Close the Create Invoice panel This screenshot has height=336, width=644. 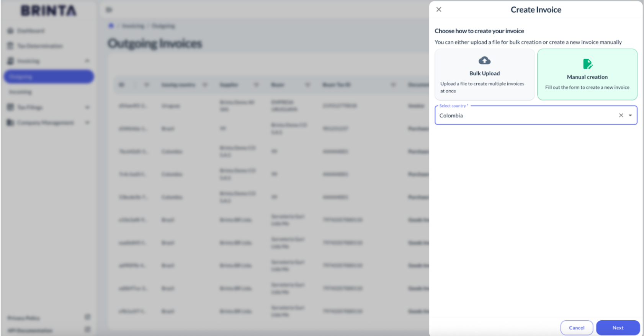pyautogui.click(x=439, y=10)
